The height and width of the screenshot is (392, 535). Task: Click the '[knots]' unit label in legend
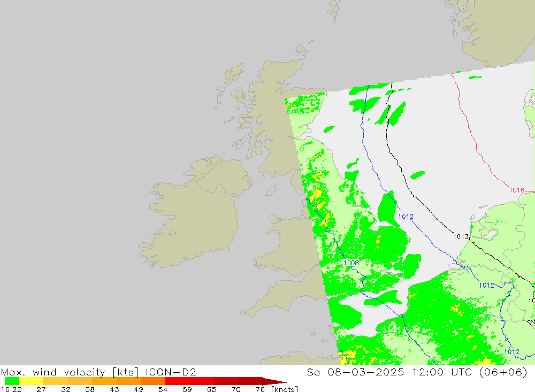pos(285,389)
